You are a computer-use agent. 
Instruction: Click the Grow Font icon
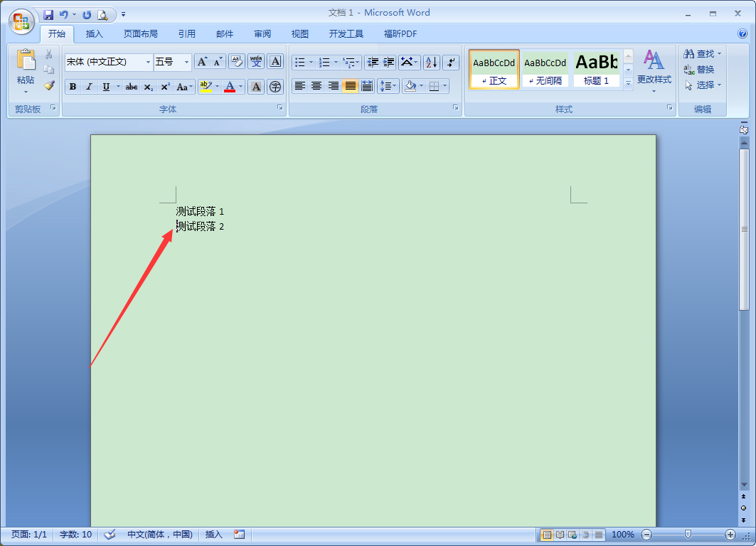click(x=201, y=61)
